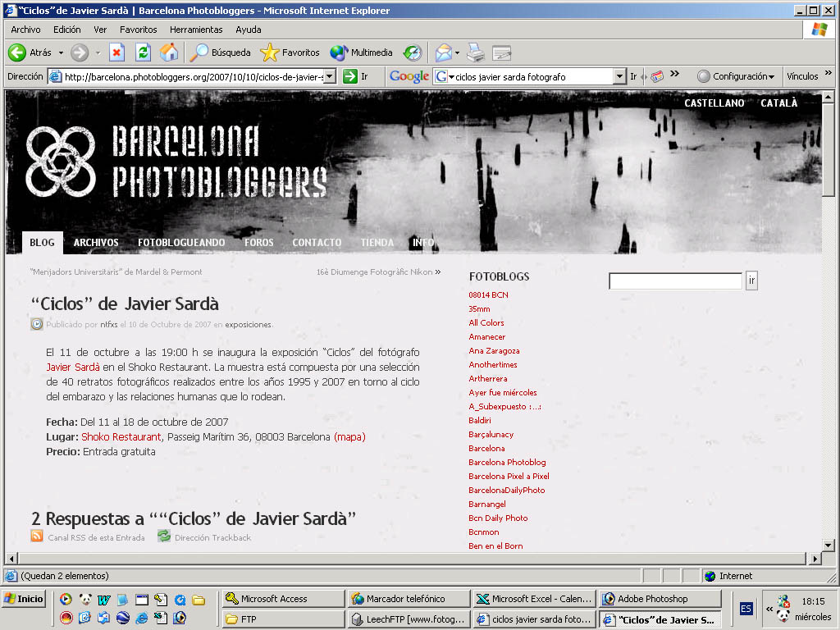Open the (mapa) link
This screenshot has height=630, width=840.
pos(349,437)
